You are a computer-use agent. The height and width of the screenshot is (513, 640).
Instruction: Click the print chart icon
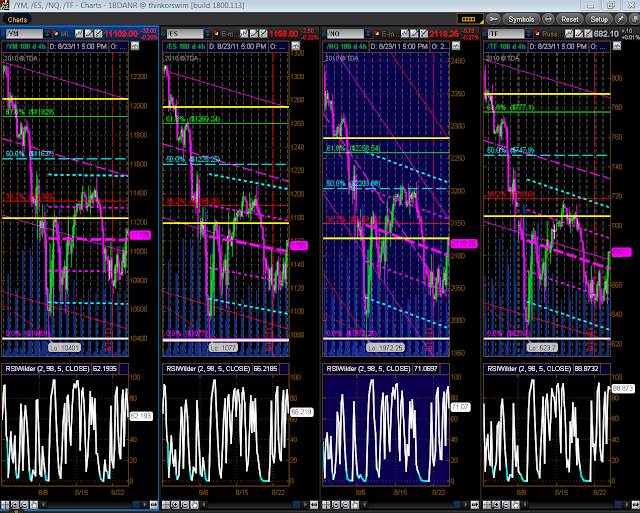click(x=549, y=19)
